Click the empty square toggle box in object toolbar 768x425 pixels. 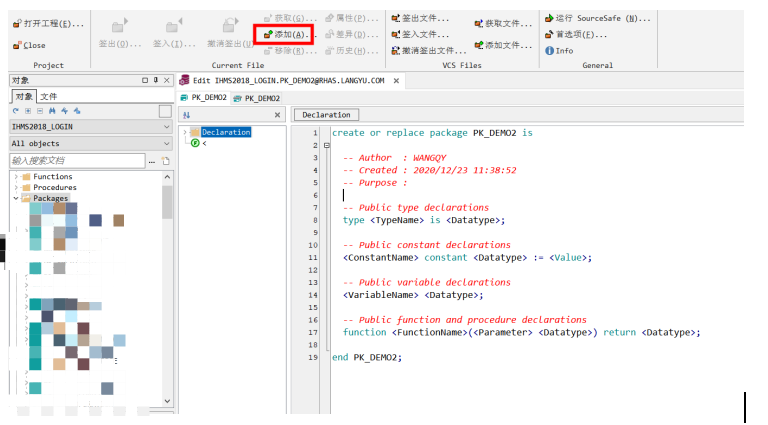point(165,112)
